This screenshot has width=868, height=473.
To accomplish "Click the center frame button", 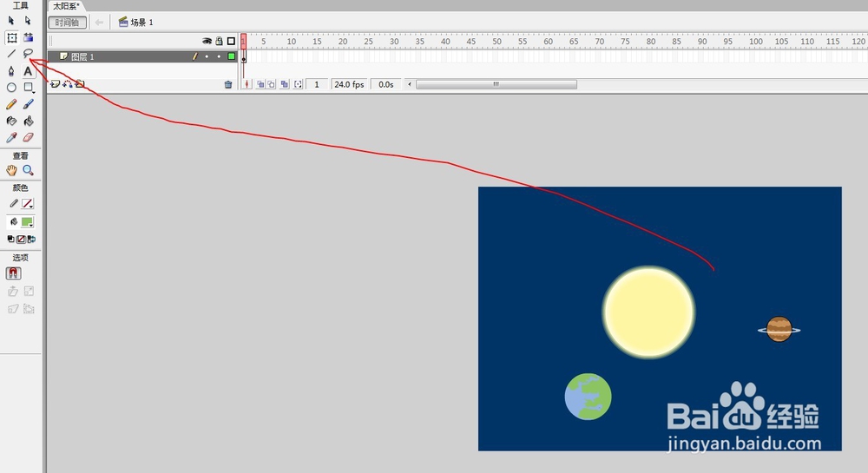I will [247, 84].
